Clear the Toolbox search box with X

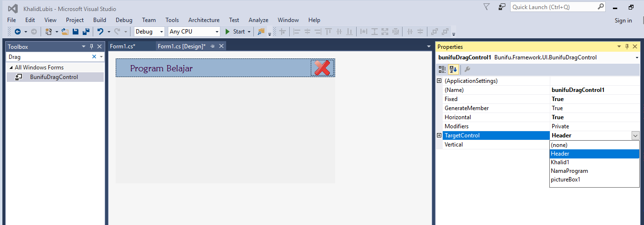point(94,57)
